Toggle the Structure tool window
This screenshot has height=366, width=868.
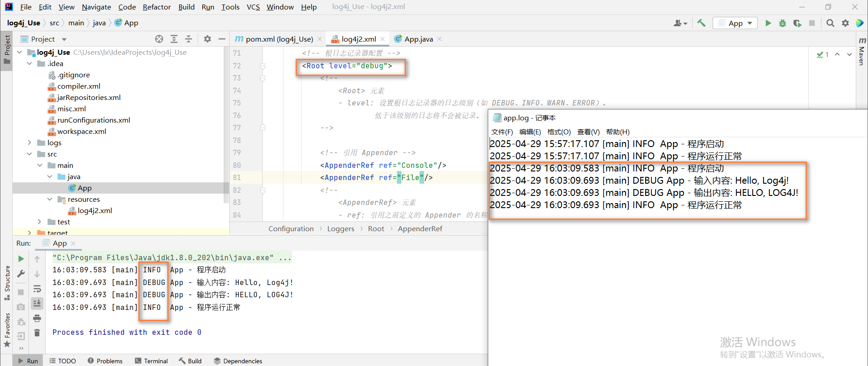pos(7,283)
